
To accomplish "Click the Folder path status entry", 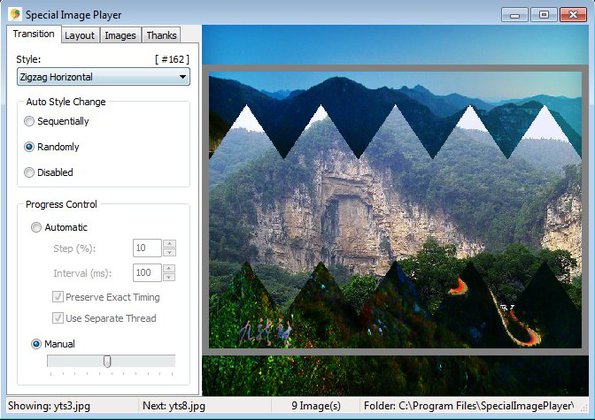I will (469, 406).
